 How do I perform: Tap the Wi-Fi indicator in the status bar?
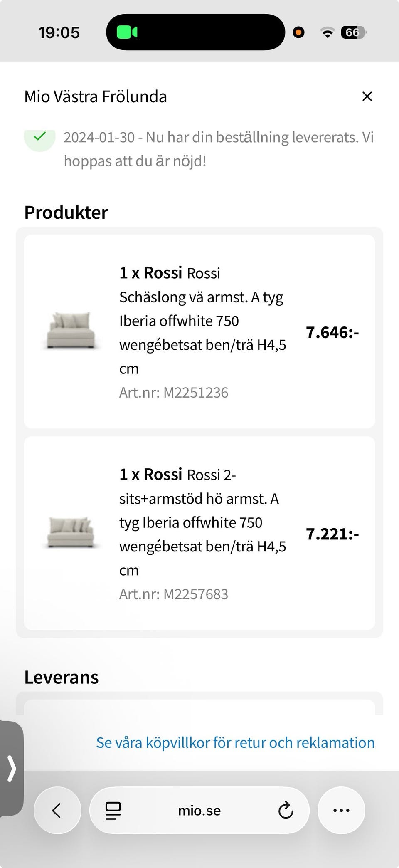327,32
